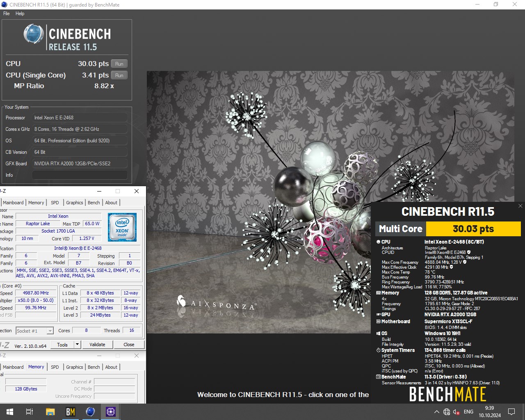The height and width of the screenshot is (420, 525).
Task: Close the BenchMate result overlay
Action: (x=520, y=206)
